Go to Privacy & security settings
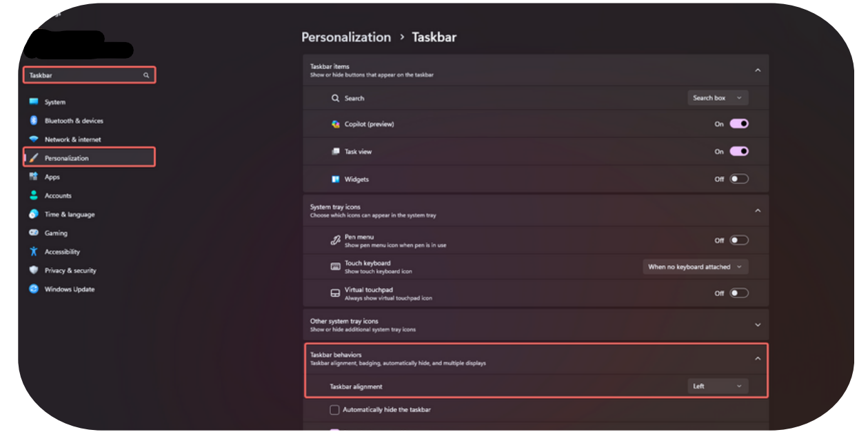 [x=70, y=271]
